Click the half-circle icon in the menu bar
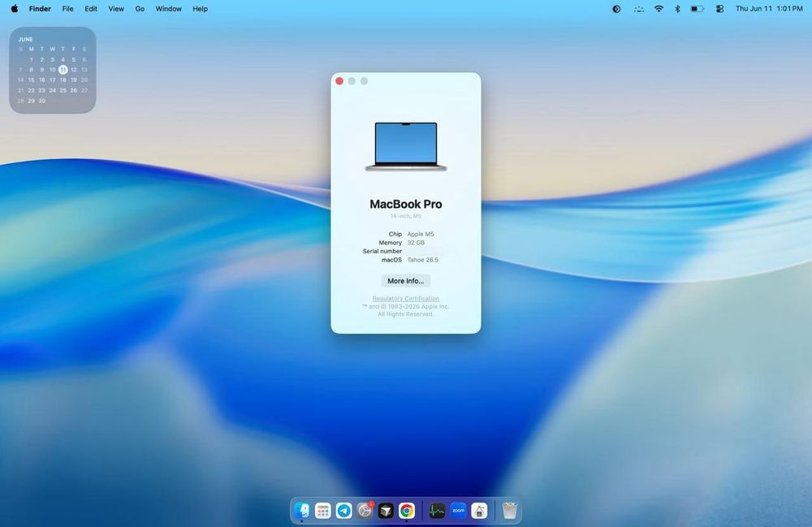This screenshot has width=812, height=527. [x=616, y=9]
